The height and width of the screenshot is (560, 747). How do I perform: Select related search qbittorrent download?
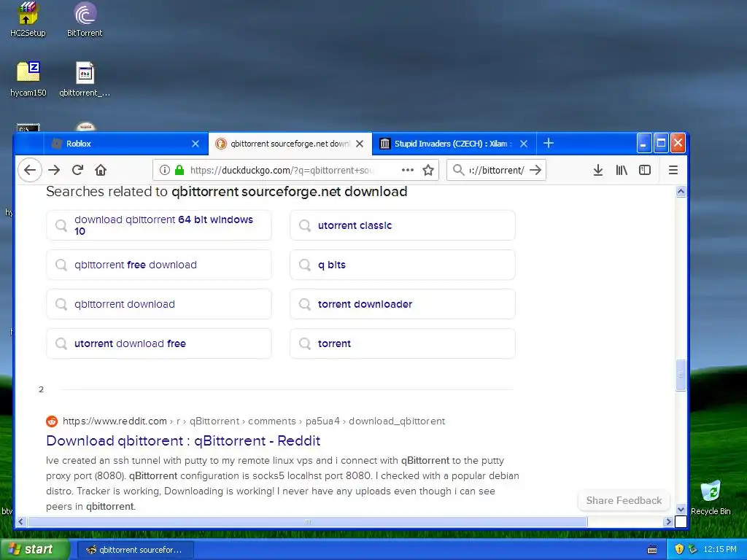point(159,304)
